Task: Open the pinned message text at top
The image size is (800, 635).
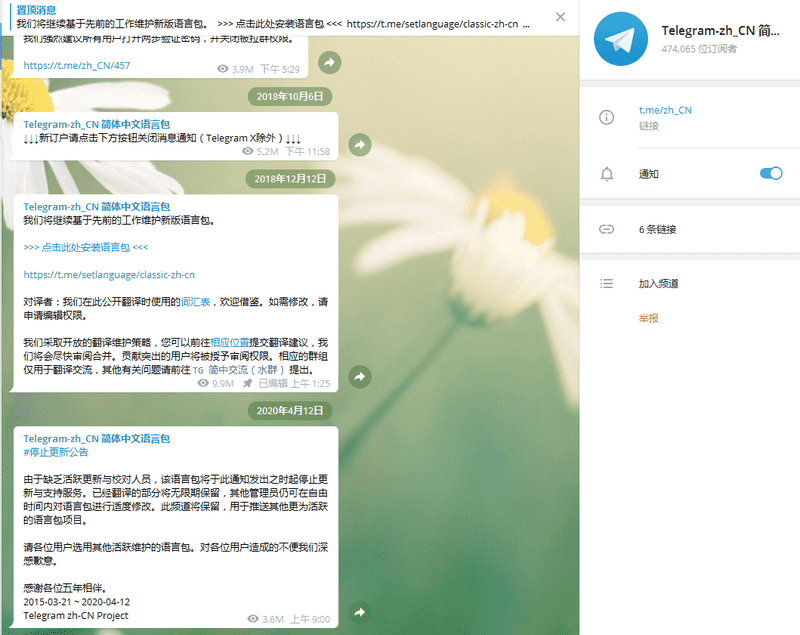Action: coord(272,24)
